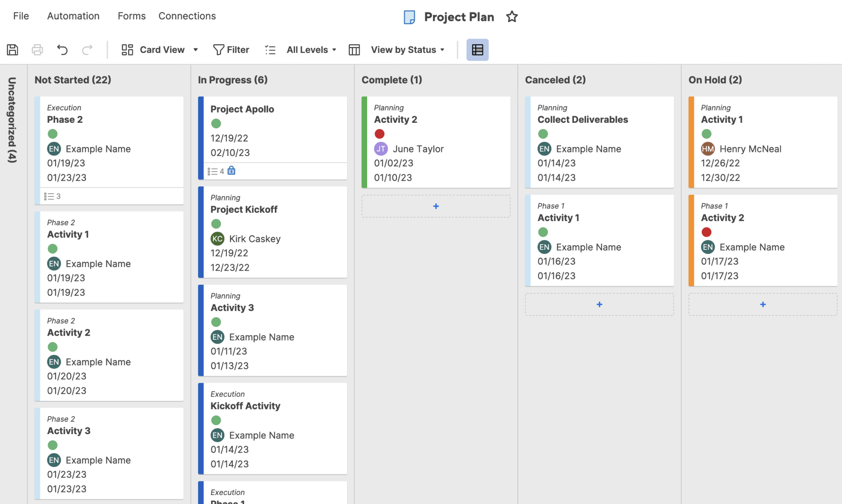Open the Filter tool
The width and height of the screenshot is (842, 504).
(231, 49)
